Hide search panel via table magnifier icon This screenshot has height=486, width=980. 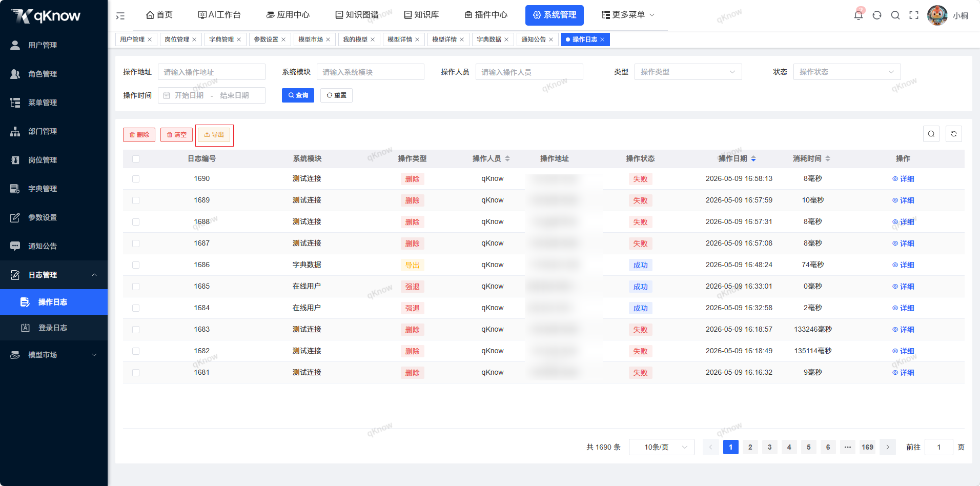coord(931,134)
